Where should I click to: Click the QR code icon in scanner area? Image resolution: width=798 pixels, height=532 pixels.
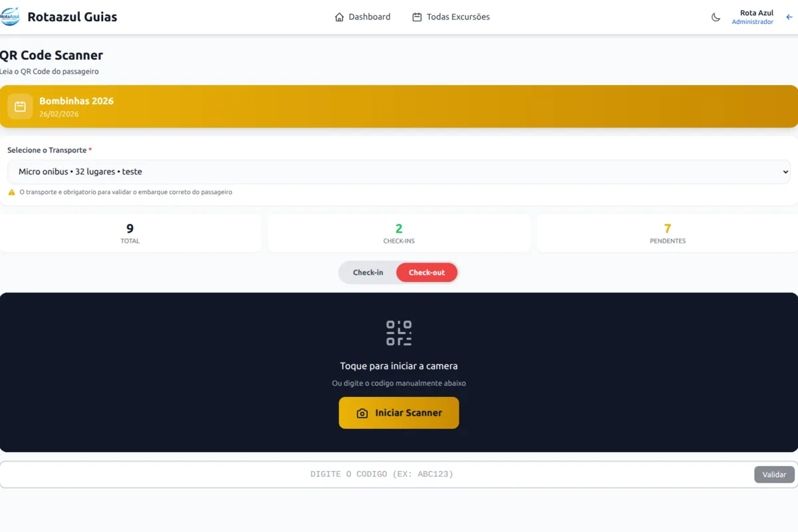[399, 333]
